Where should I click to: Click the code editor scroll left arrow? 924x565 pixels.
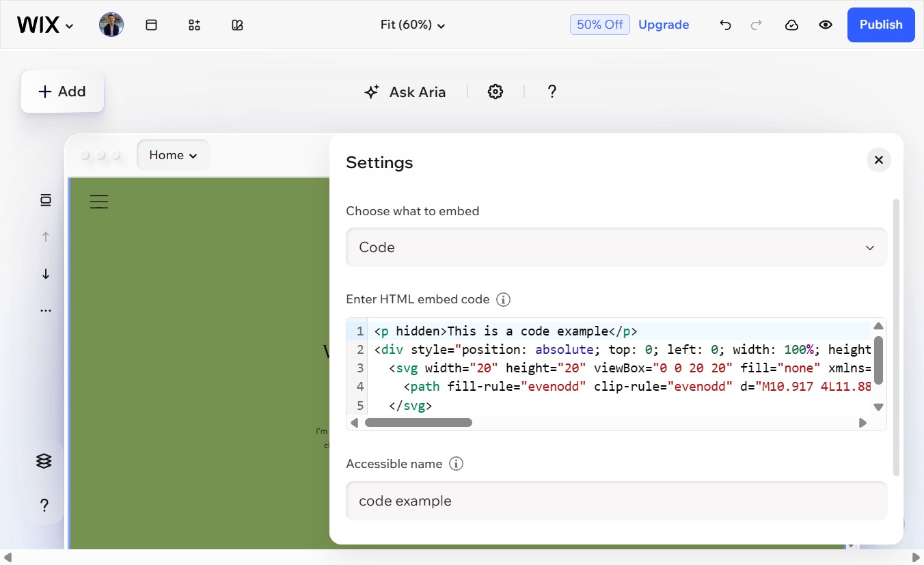point(354,423)
